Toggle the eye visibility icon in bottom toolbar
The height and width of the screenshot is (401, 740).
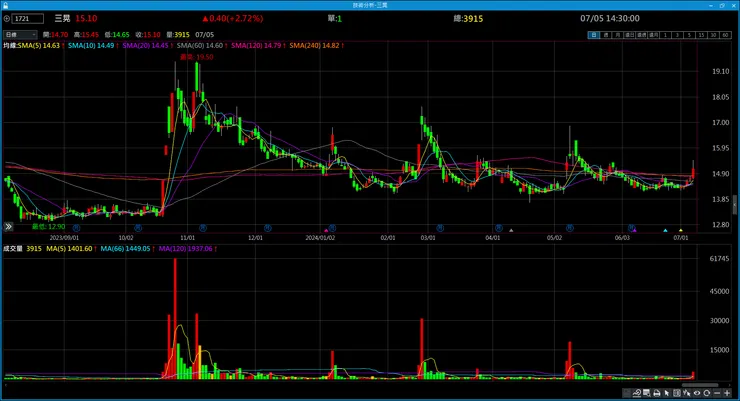[x=697, y=393]
